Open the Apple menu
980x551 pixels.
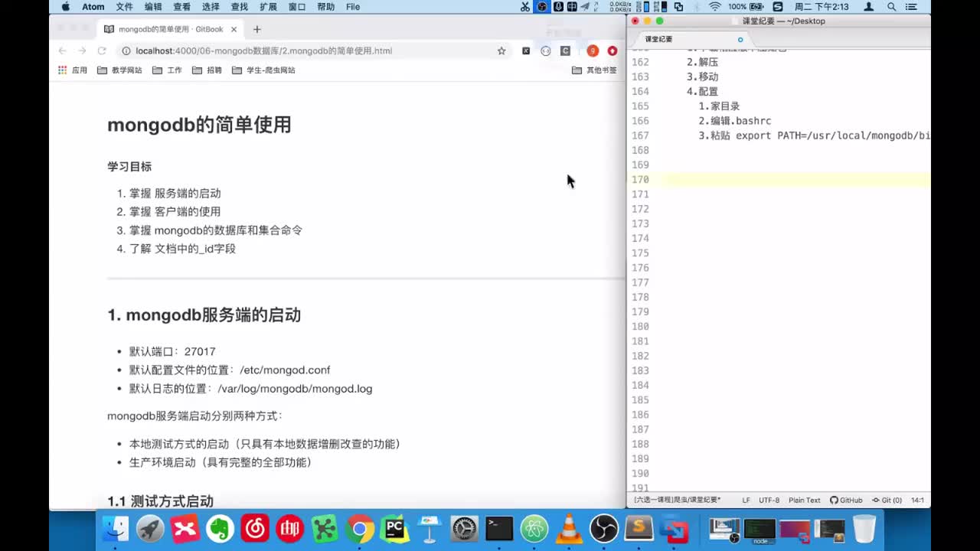pyautogui.click(x=65, y=7)
